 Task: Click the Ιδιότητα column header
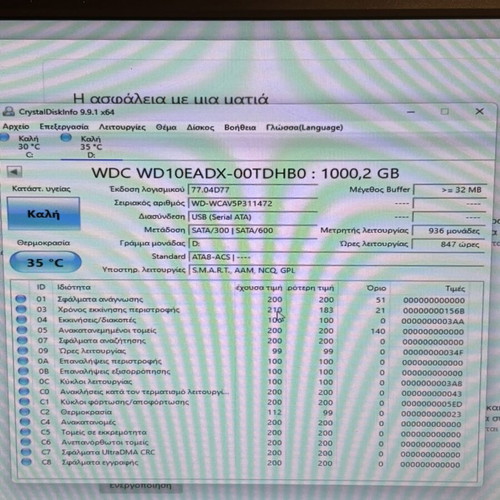pos(74,287)
